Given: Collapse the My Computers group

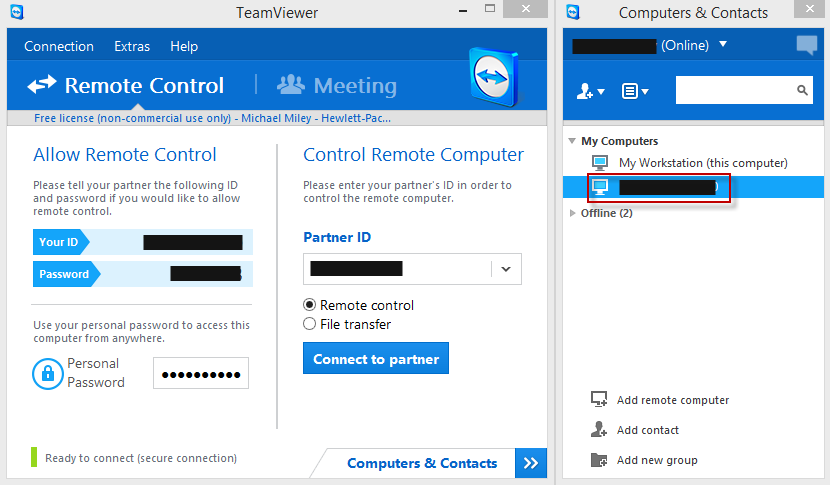Looking at the screenshot, I should pyautogui.click(x=572, y=141).
